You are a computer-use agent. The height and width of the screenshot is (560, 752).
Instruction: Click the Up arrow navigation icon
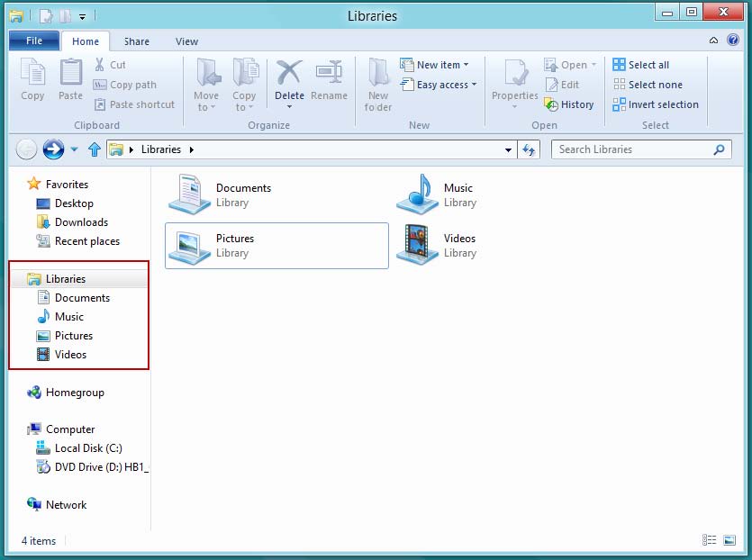95,149
